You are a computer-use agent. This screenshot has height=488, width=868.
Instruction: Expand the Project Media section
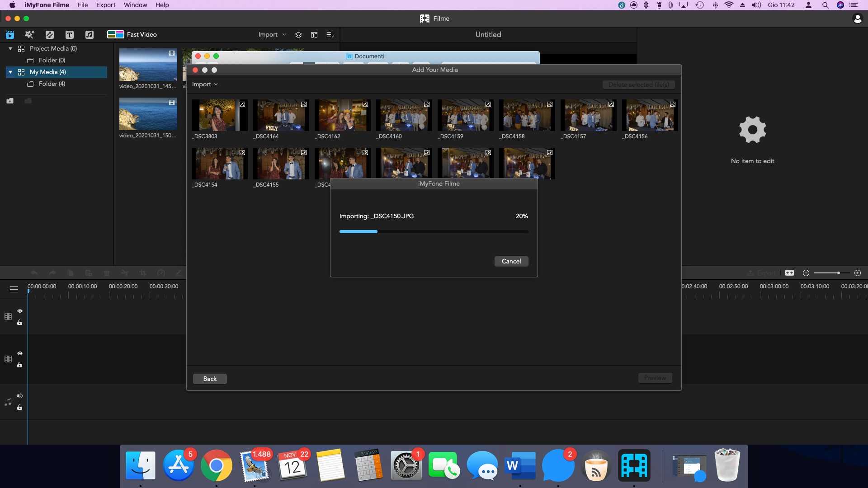pyautogui.click(x=9, y=48)
